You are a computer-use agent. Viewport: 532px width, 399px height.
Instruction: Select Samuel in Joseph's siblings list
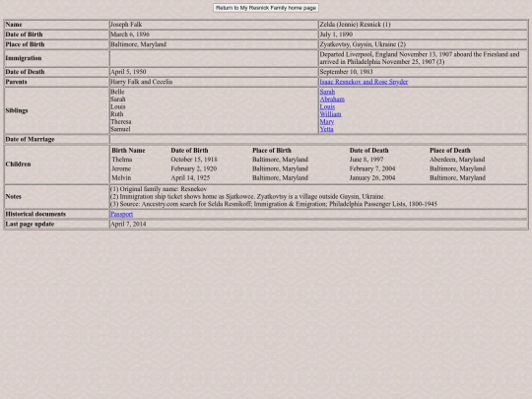pos(120,129)
